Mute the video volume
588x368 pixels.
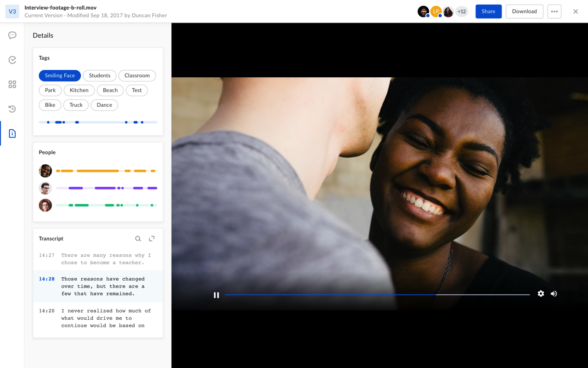pyautogui.click(x=554, y=293)
